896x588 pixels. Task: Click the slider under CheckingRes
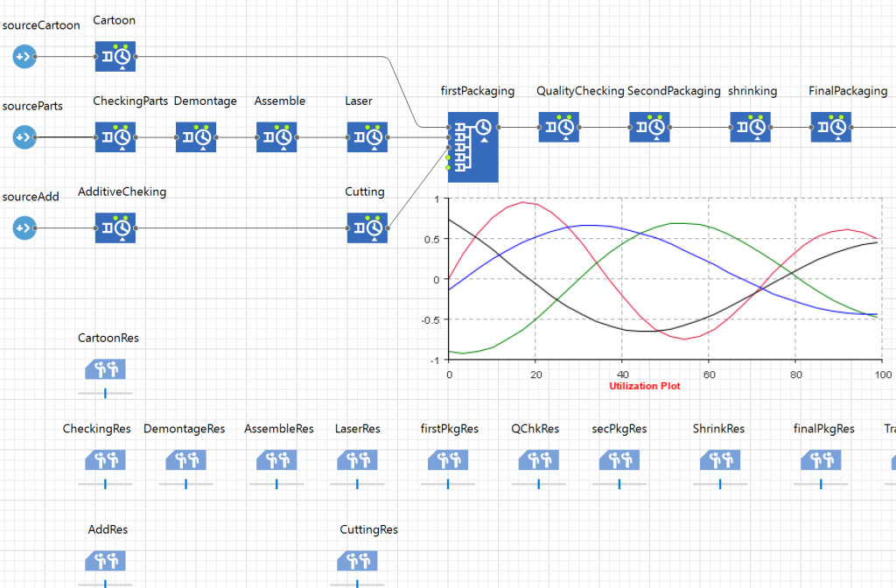click(x=105, y=484)
